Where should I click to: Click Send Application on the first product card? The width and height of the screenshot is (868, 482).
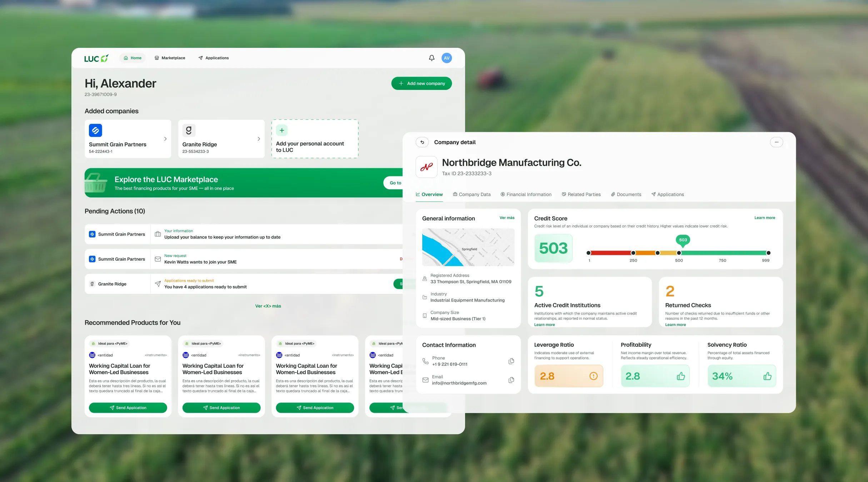tap(128, 408)
